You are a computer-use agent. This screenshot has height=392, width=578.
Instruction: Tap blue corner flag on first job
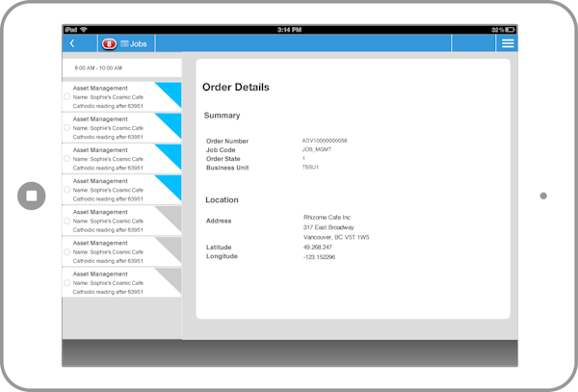pos(171,91)
